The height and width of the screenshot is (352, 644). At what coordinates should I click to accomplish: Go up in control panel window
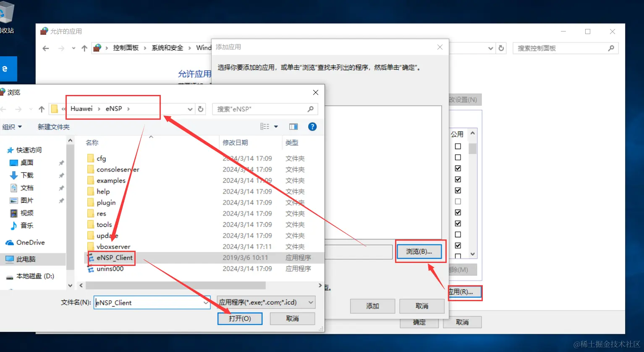[x=84, y=48]
